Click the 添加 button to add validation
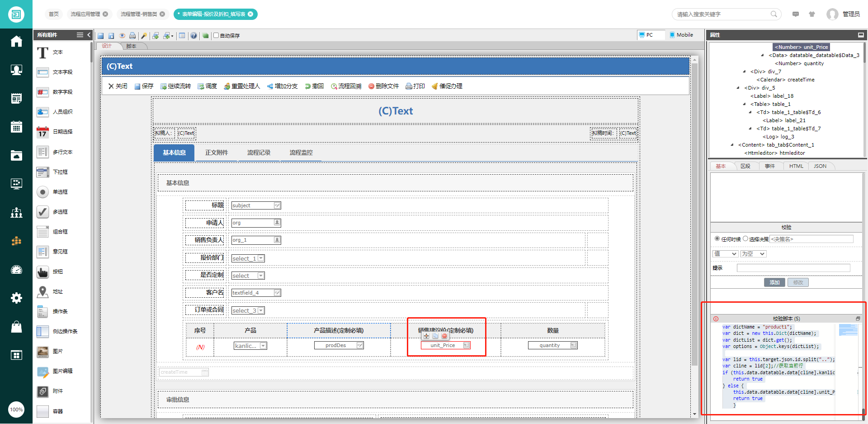The height and width of the screenshot is (424, 868). click(x=774, y=282)
